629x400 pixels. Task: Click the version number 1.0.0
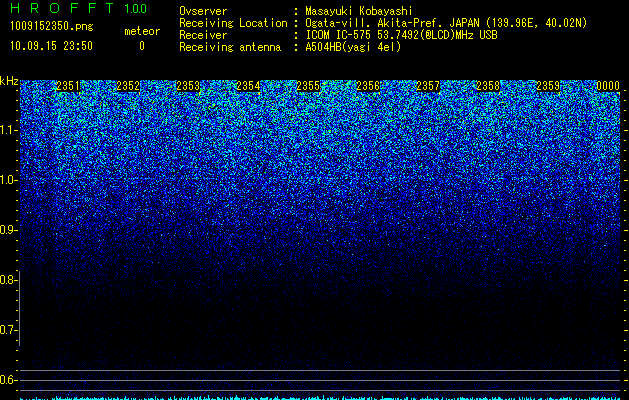click(x=136, y=9)
